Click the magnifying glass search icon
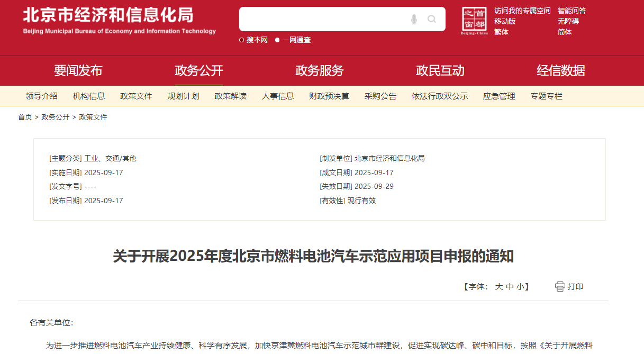The width and height of the screenshot is (644, 354). tap(432, 20)
